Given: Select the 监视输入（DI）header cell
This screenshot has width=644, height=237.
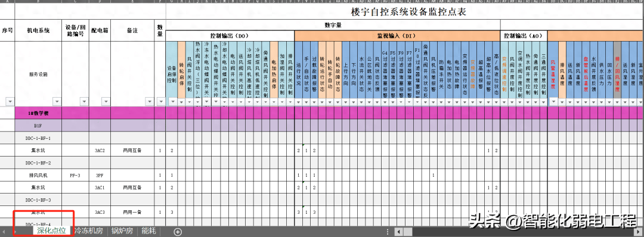Looking at the screenshot, I should point(397,36).
